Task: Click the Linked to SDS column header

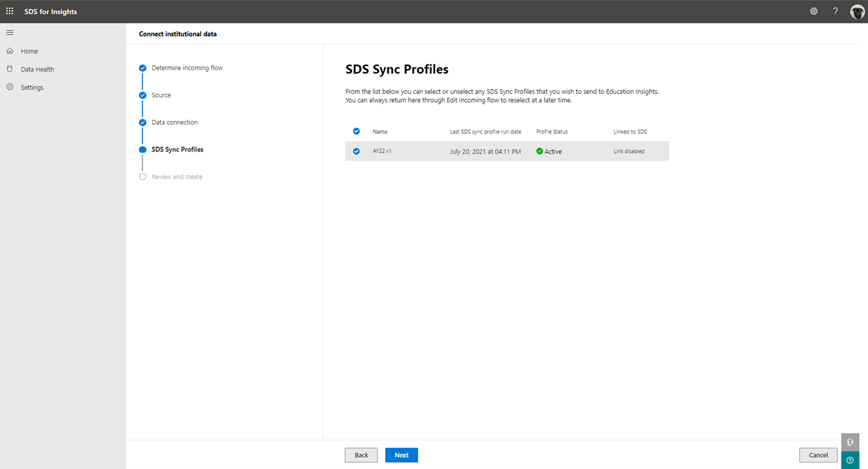Action: [x=630, y=131]
